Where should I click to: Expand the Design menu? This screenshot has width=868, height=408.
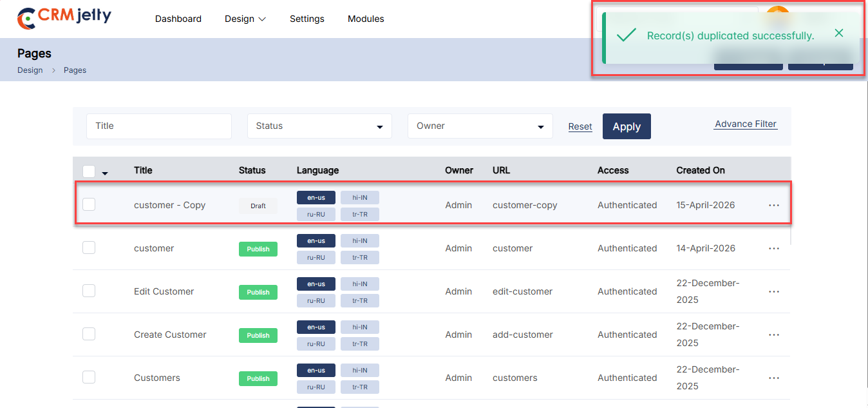pos(245,19)
